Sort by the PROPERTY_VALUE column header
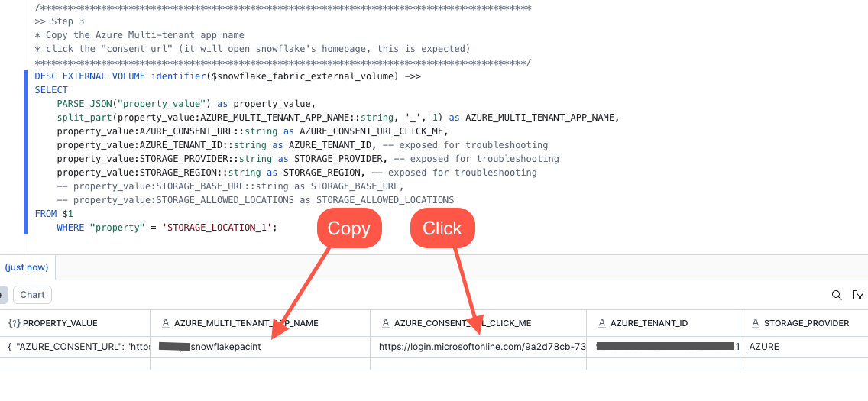 coord(60,323)
